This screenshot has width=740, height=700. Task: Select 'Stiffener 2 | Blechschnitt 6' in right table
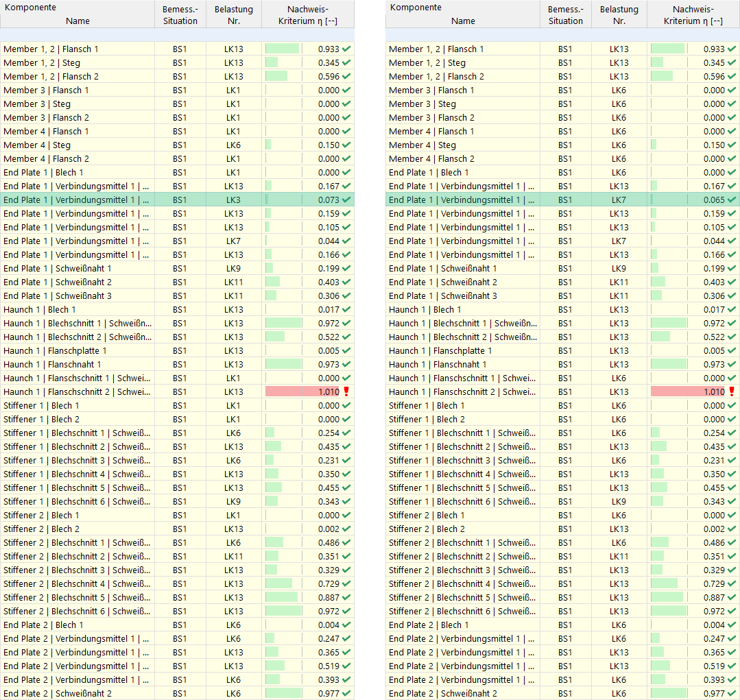(462, 611)
